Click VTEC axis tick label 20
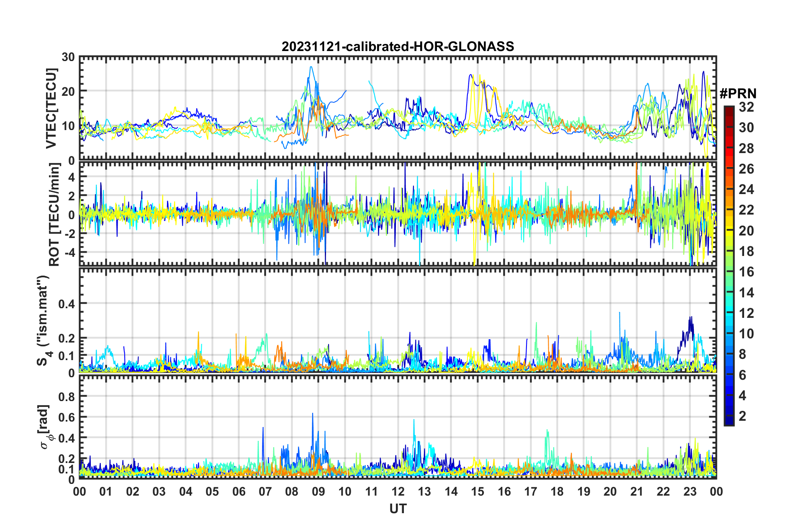The width and height of the screenshot is (796, 532). (x=68, y=92)
